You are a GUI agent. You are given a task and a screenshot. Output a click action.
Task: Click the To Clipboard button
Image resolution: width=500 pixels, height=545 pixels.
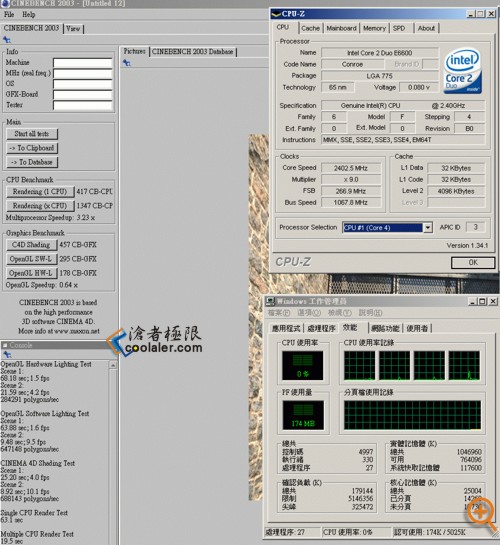[32, 148]
